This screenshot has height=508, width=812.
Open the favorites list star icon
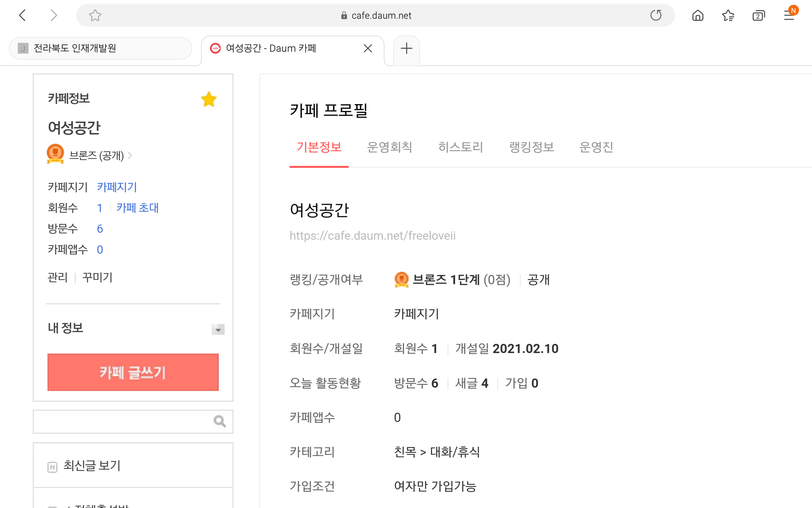coord(728,16)
